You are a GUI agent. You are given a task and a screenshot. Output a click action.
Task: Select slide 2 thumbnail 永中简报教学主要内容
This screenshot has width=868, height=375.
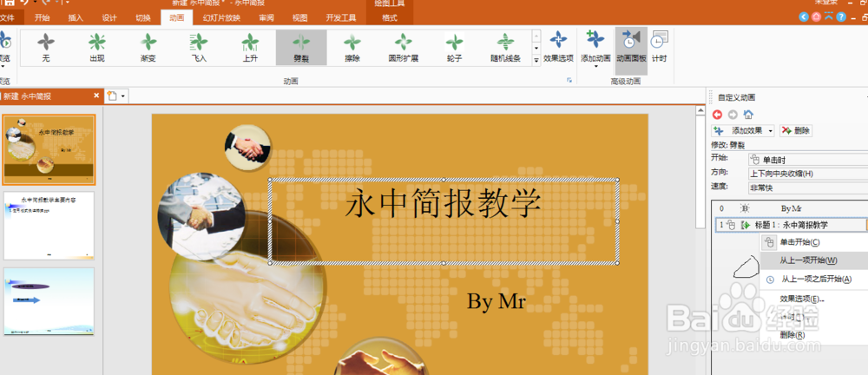point(49,226)
